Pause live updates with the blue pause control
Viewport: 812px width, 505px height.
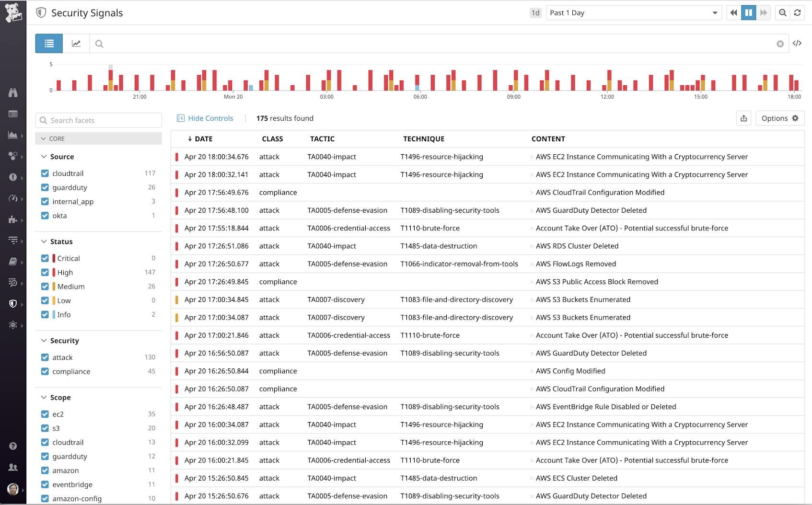pyautogui.click(x=748, y=12)
